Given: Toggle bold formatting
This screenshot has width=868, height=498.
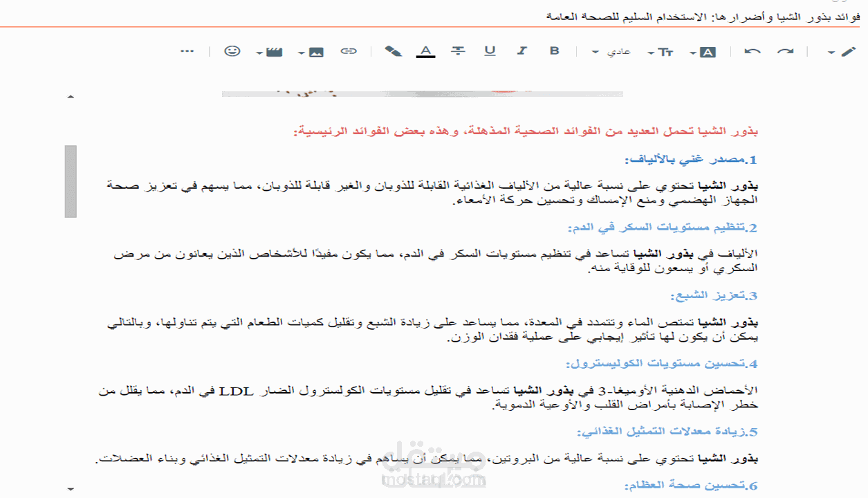Looking at the screenshot, I should [x=554, y=51].
